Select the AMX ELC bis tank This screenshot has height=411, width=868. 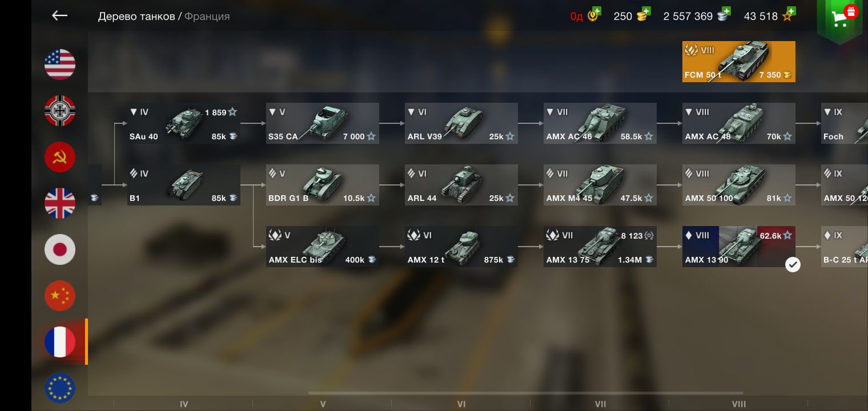coord(322,247)
